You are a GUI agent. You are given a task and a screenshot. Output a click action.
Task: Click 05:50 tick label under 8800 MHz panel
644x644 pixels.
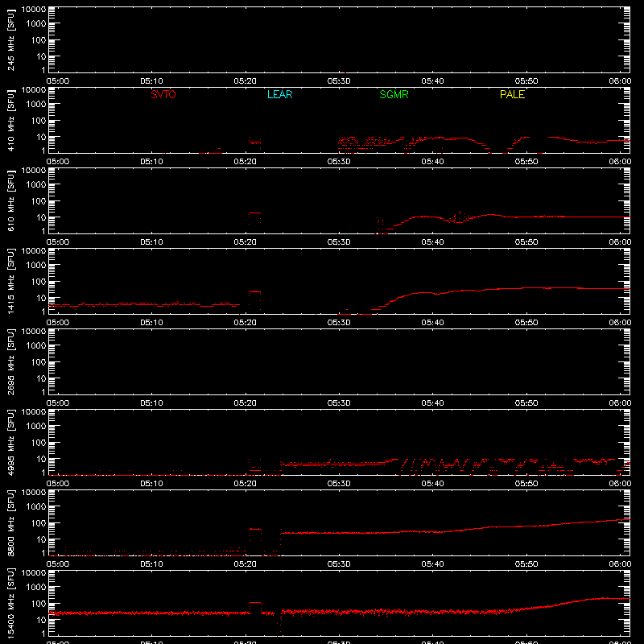pos(526,564)
